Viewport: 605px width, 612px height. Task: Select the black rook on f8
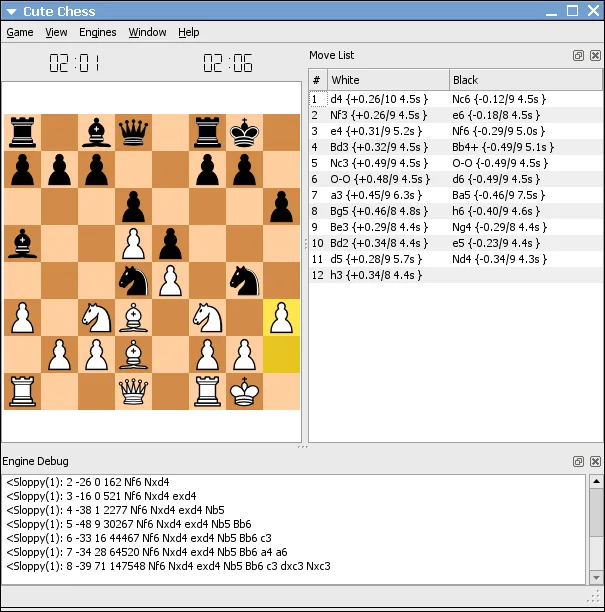pos(207,132)
